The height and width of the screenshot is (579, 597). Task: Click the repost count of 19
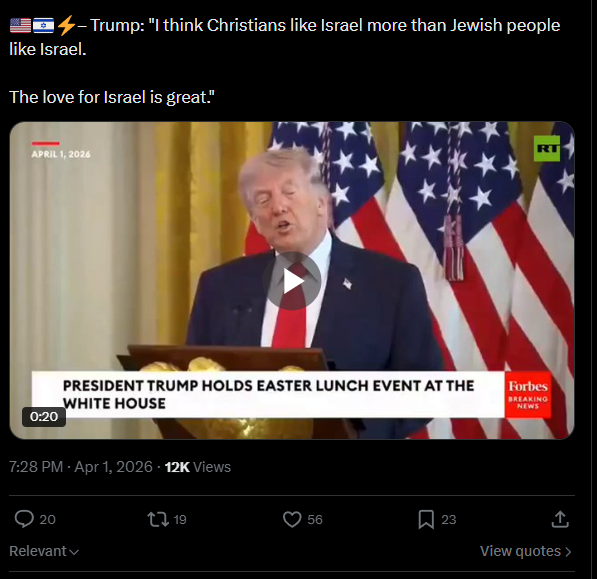tap(180, 520)
